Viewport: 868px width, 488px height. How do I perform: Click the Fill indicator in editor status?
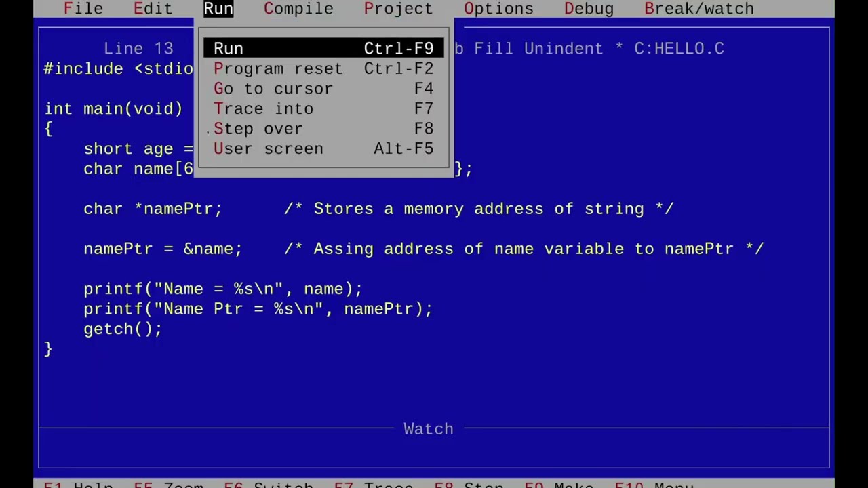(494, 49)
